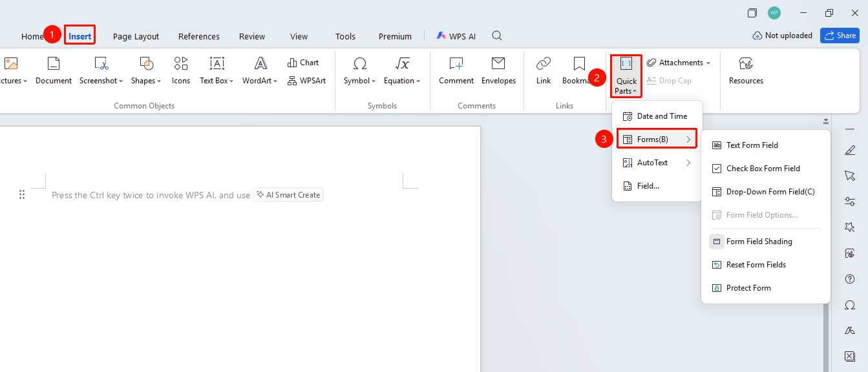Choose Field... in the Quick Parts menu

[657, 186]
